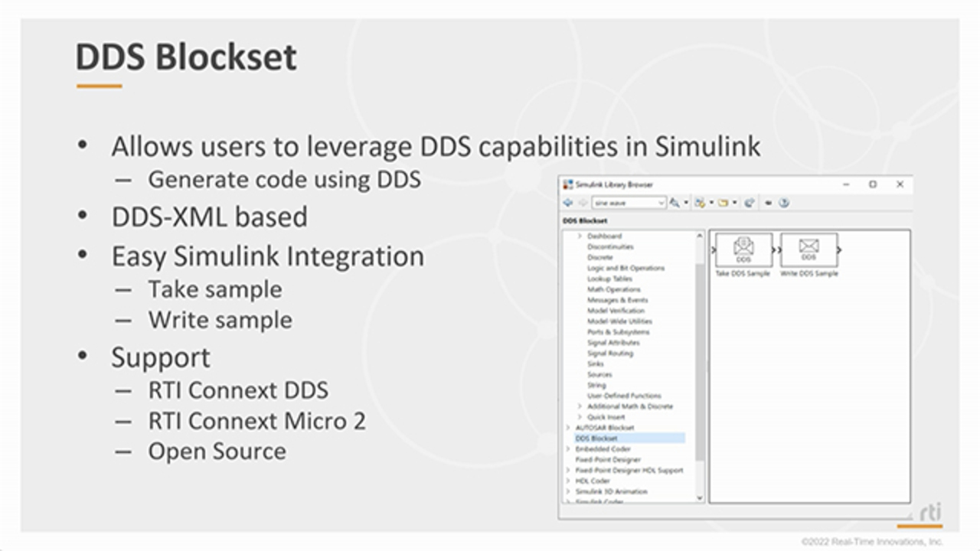Select DDS Blockset in the library tree
This screenshot has height=551, width=980.
(596, 439)
